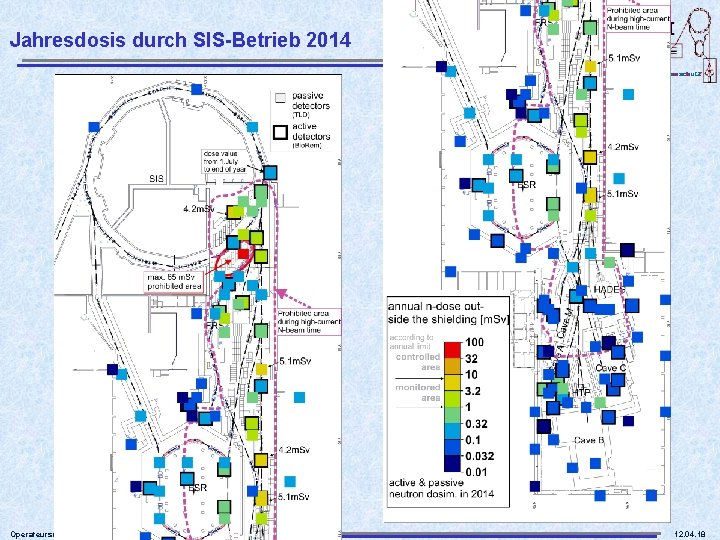Click the 'HADES' cave label

point(609,289)
